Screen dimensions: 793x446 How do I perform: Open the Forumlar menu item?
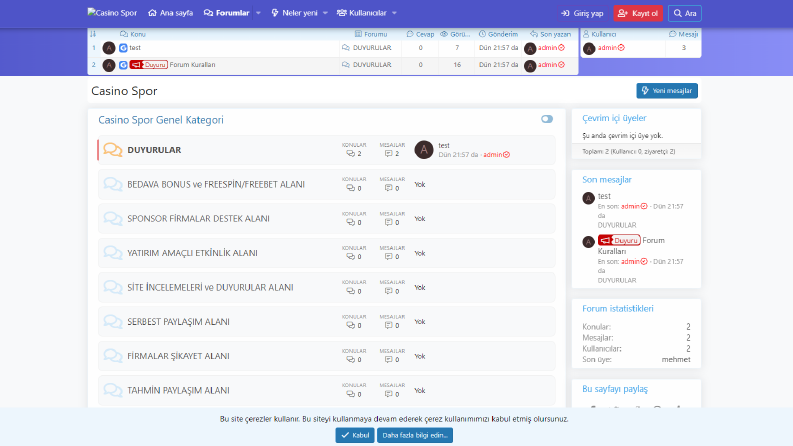click(227, 13)
